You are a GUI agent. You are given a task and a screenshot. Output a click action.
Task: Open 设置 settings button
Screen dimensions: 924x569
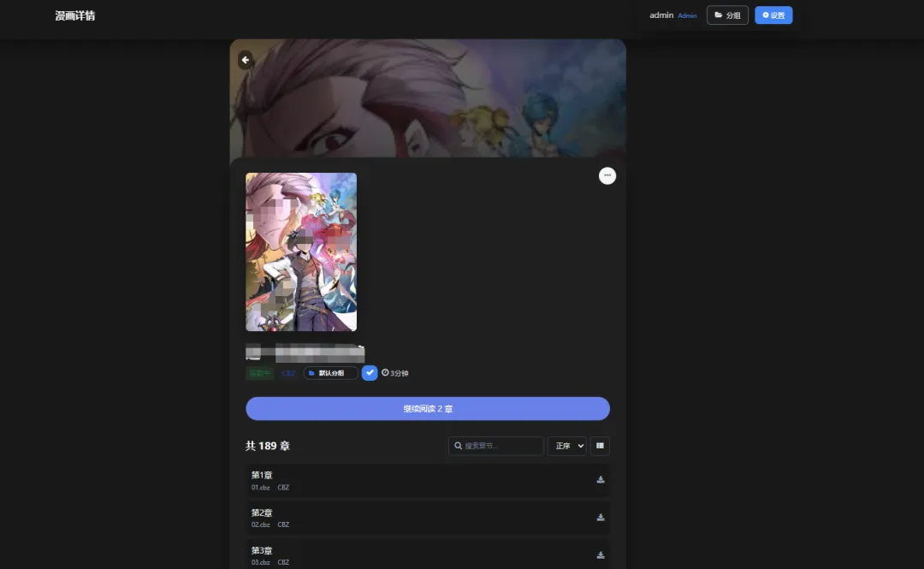coord(773,15)
